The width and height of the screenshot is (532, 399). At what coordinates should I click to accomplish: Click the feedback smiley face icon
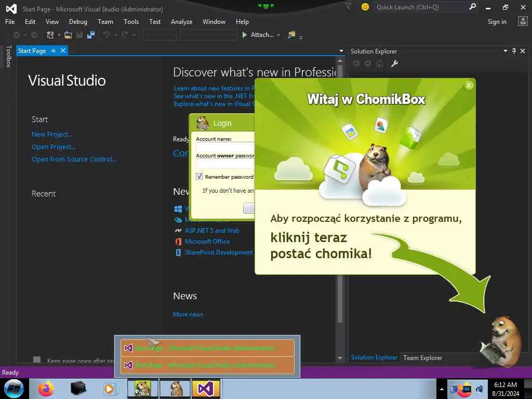point(365,7)
